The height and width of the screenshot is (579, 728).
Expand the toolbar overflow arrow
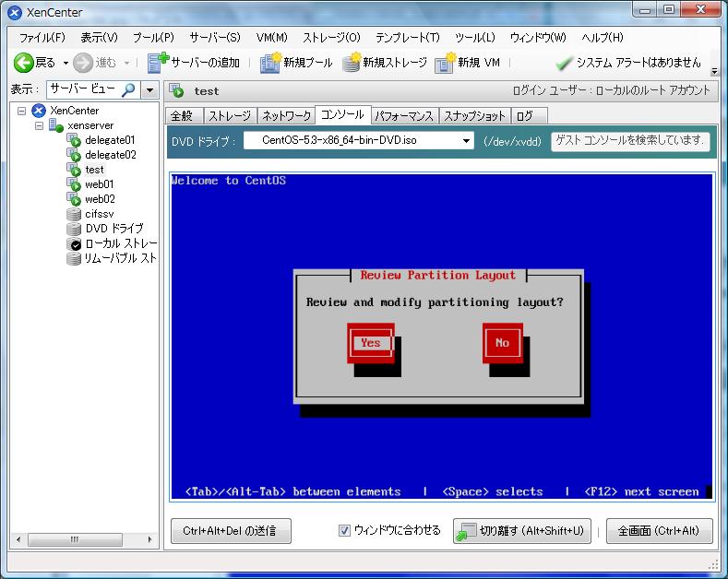[714, 71]
